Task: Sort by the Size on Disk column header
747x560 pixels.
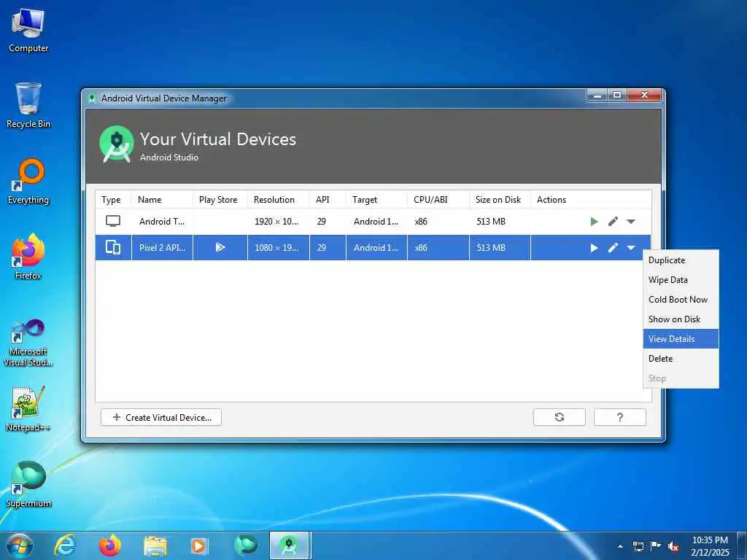Action: tap(500, 200)
